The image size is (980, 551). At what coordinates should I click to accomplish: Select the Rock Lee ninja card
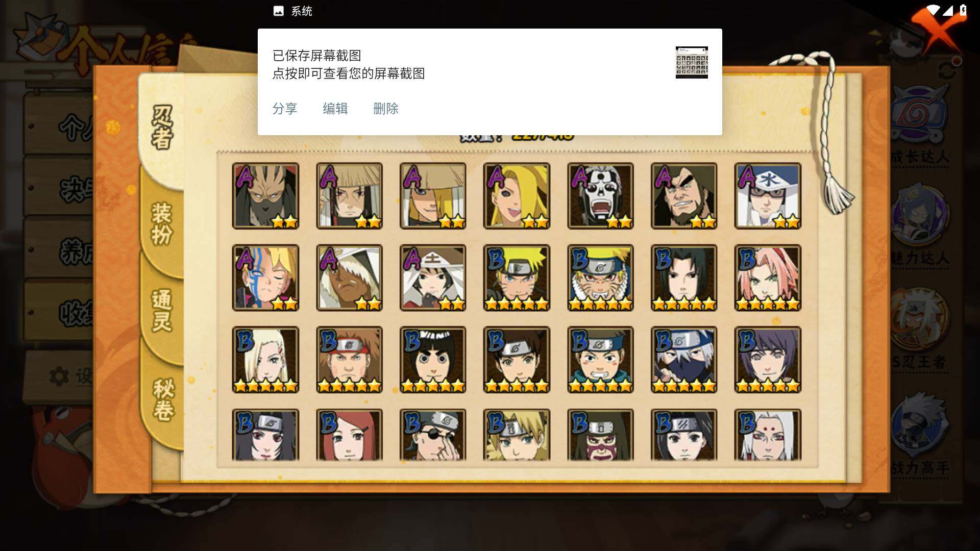(x=433, y=360)
